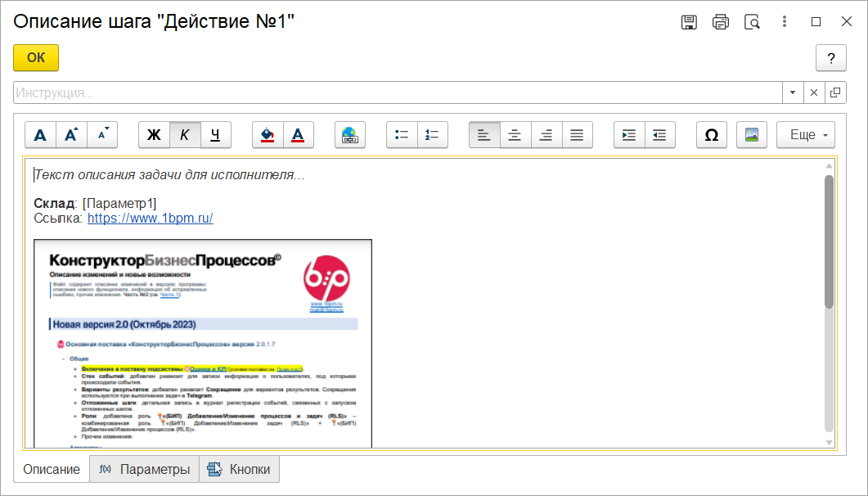Viewport: 868px width, 496px height.
Task: Open the three-dot more options menu
Action: point(784,21)
